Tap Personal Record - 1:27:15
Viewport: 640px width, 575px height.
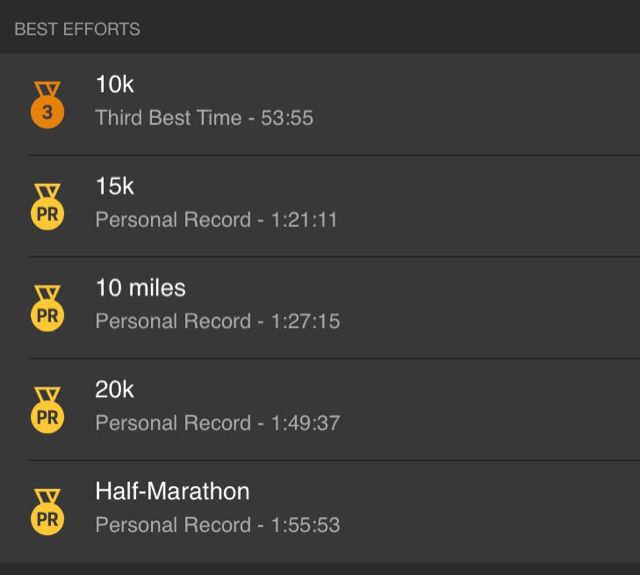pyautogui.click(x=218, y=321)
